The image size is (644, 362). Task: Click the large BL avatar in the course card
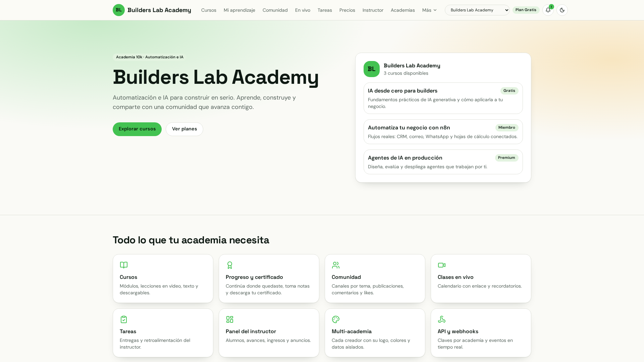click(x=372, y=69)
